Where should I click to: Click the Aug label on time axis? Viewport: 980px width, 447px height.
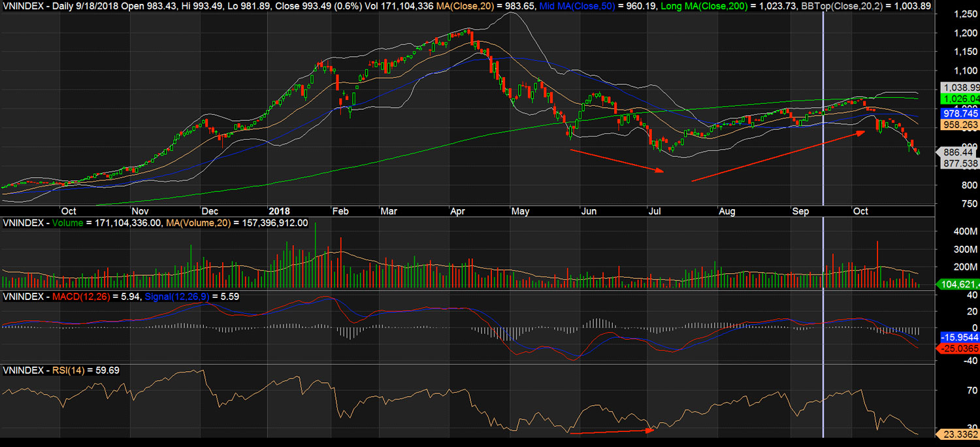pos(727,211)
